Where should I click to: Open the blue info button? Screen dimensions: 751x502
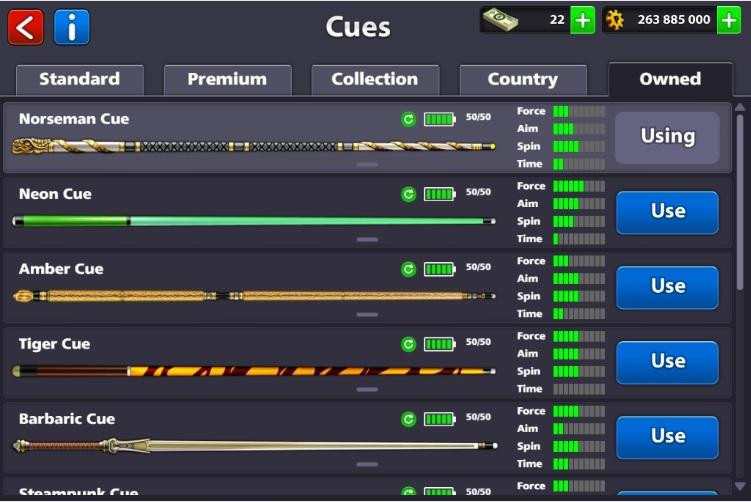[x=72, y=27]
